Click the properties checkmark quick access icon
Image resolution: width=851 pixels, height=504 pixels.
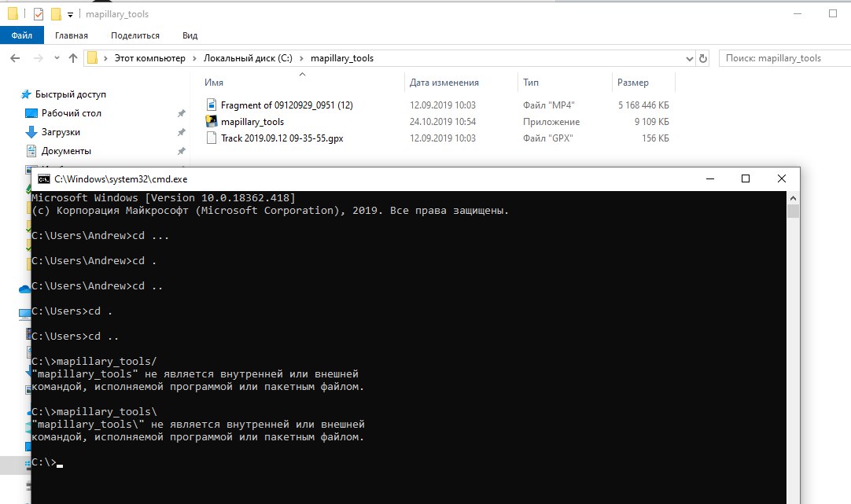point(38,14)
